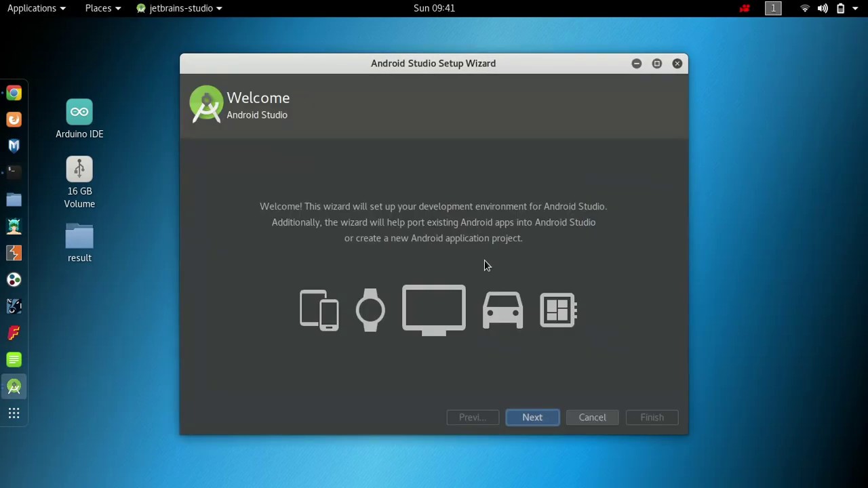Open Arduino IDE desktop shortcut
Image resolution: width=868 pixels, height=488 pixels.
pos(79,119)
